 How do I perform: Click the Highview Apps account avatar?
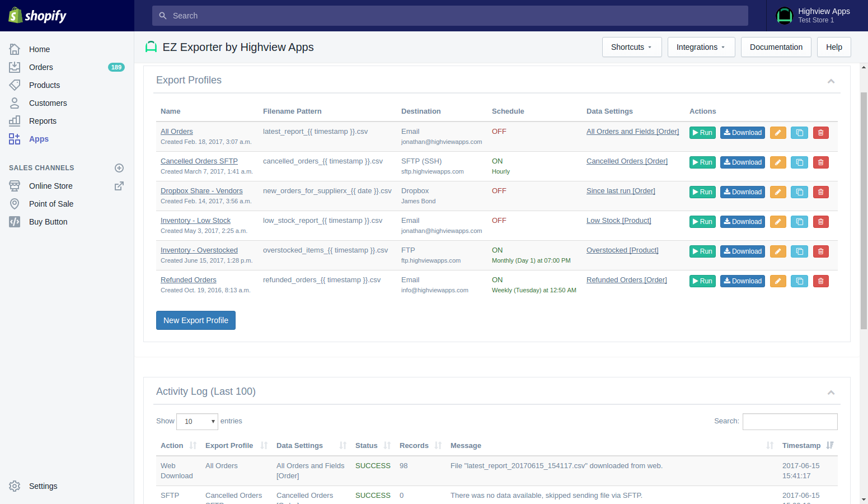pos(785,16)
